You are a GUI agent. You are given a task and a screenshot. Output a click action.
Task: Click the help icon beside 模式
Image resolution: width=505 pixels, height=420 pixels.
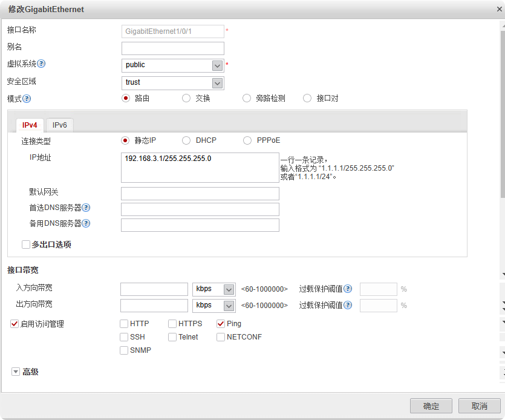27,99
